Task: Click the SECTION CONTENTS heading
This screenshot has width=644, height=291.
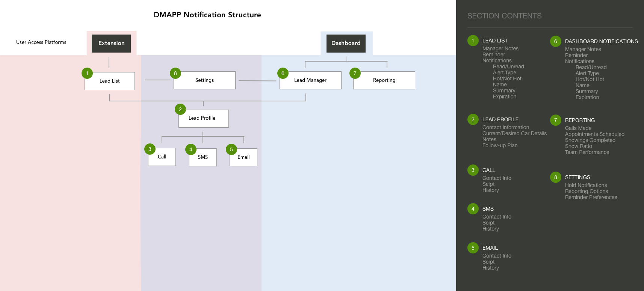Action: pyautogui.click(x=505, y=16)
